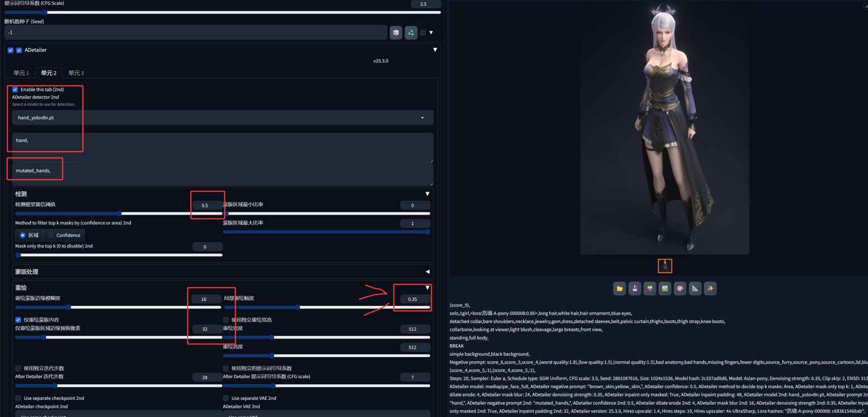The height and width of the screenshot is (417, 868).
Task: Collapse the 检测 section arrow
Action: click(x=427, y=194)
